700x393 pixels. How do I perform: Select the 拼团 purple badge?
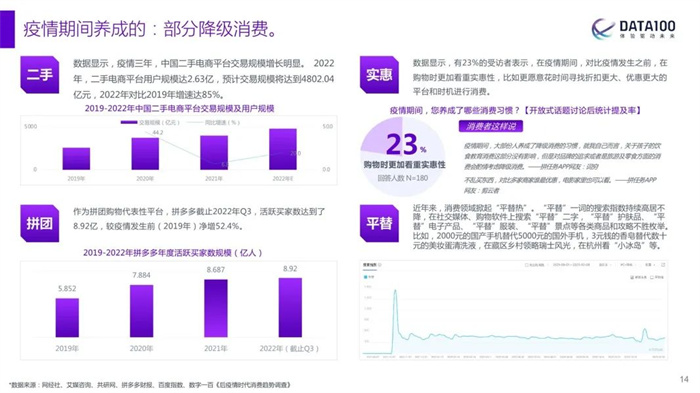click(x=40, y=223)
